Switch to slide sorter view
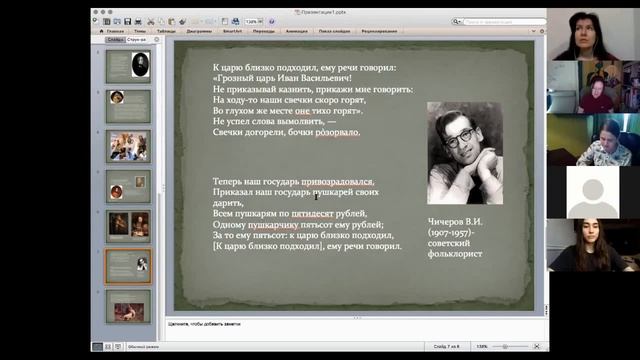Viewport: 640px width, 360px height. (x=108, y=347)
